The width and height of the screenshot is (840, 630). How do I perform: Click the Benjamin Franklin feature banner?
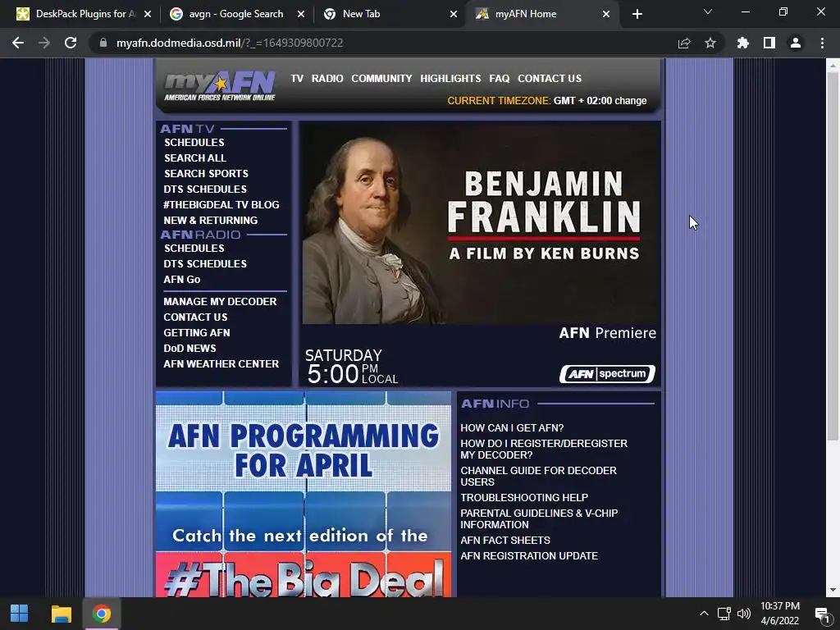pyautogui.click(x=481, y=224)
